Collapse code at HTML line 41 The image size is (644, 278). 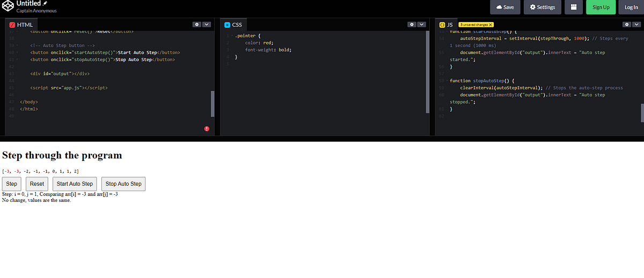pyautogui.click(x=17, y=60)
